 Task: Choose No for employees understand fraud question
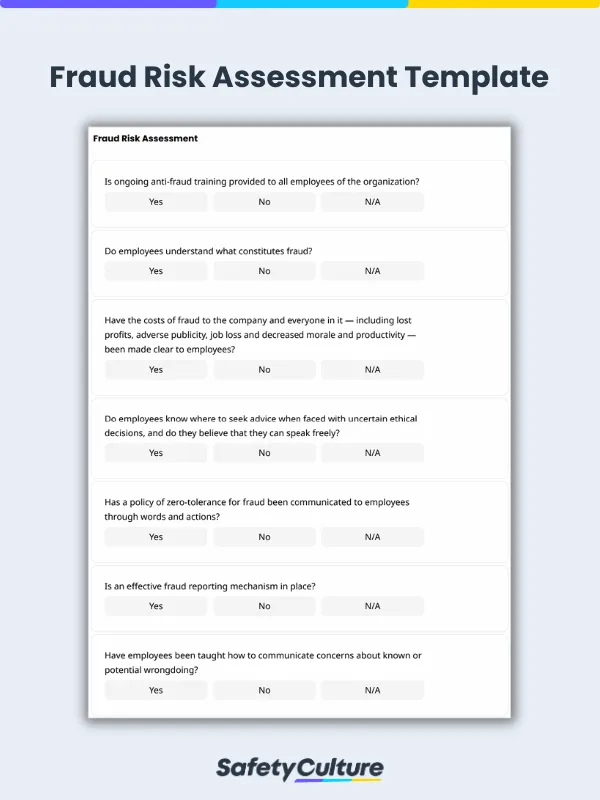click(264, 271)
